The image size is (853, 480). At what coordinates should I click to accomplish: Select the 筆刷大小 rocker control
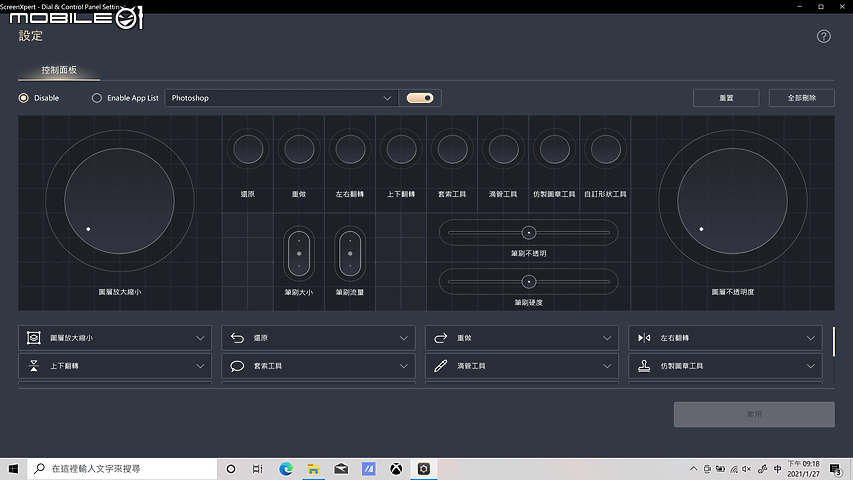coord(299,254)
